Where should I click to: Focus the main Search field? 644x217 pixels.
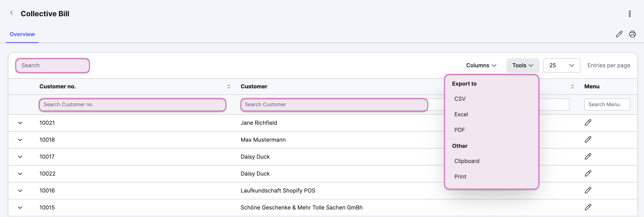(53, 65)
